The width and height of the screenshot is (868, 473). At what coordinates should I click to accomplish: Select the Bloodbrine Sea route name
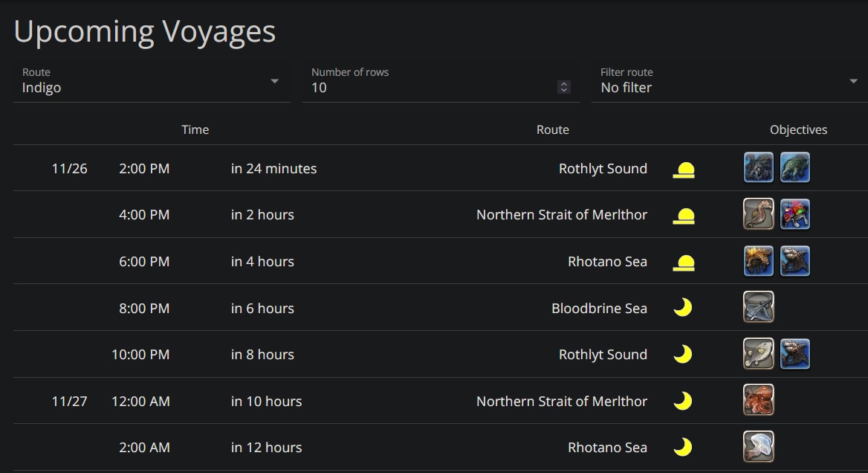[x=599, y=308]
